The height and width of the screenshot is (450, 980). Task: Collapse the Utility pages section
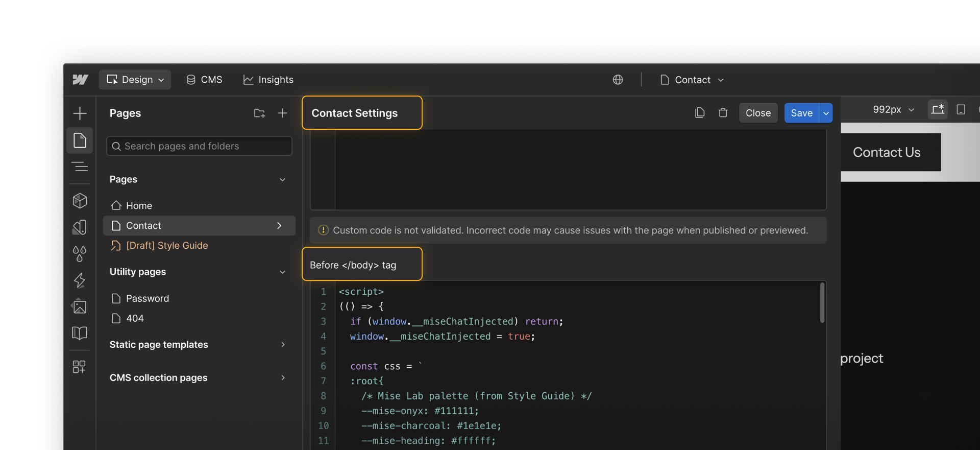pyautogui.click(x=282, y=272)
